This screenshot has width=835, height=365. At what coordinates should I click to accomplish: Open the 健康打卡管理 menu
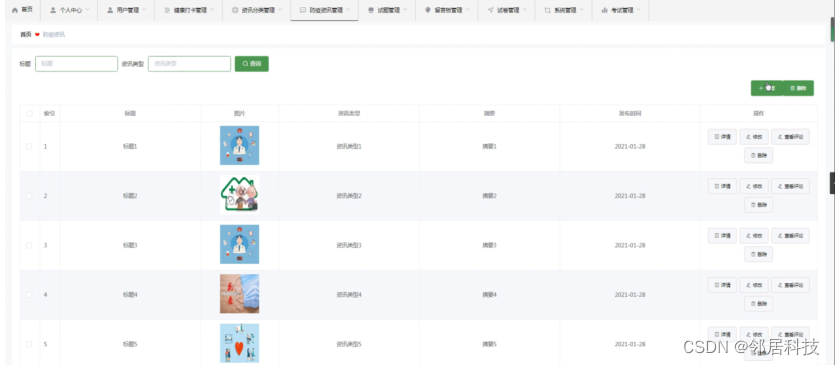[x=190, y=10]
